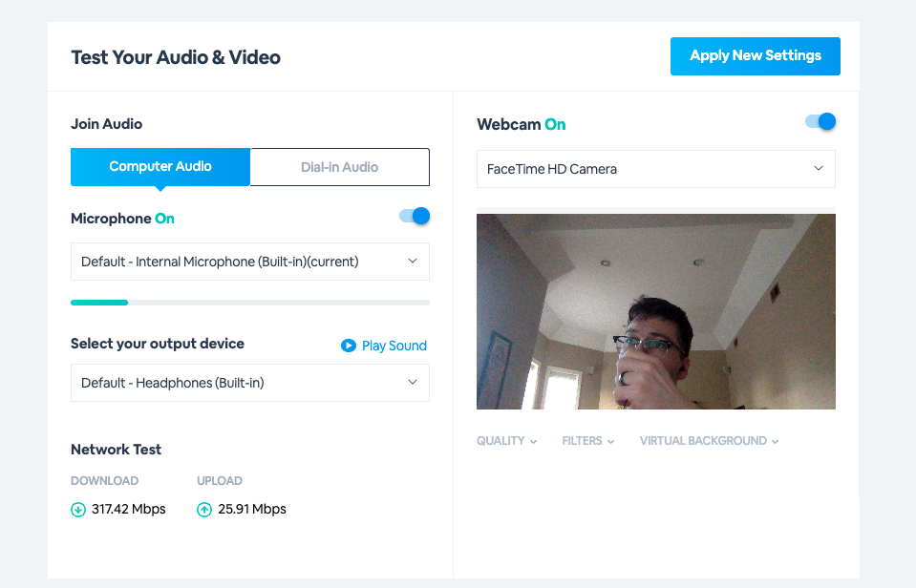Open the microphone device selection dropdown
This screenshot has width=916, height=588.
(249, 261)
